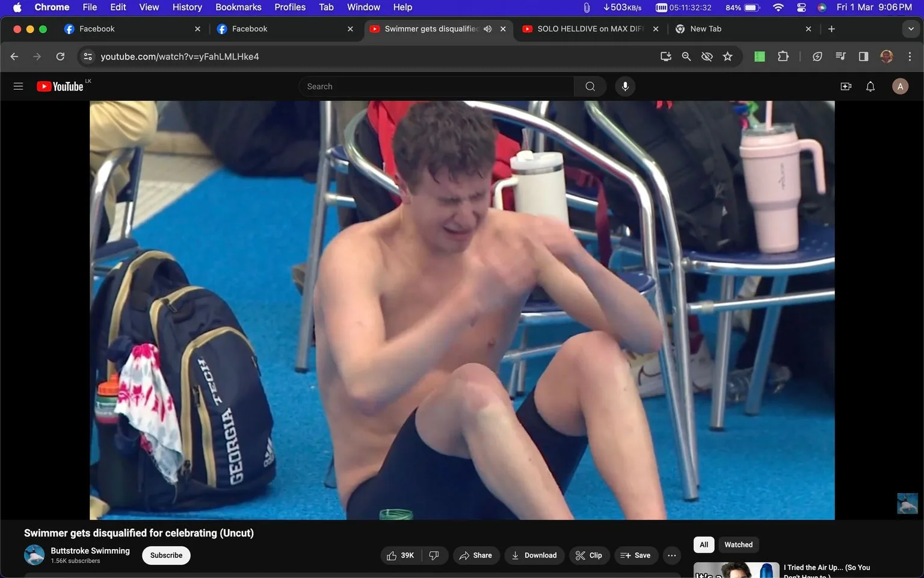Viewport: 924px width, 578px height.
Task: Toggle the incognito eye icon in toolbar
Action: coord(707,56)
